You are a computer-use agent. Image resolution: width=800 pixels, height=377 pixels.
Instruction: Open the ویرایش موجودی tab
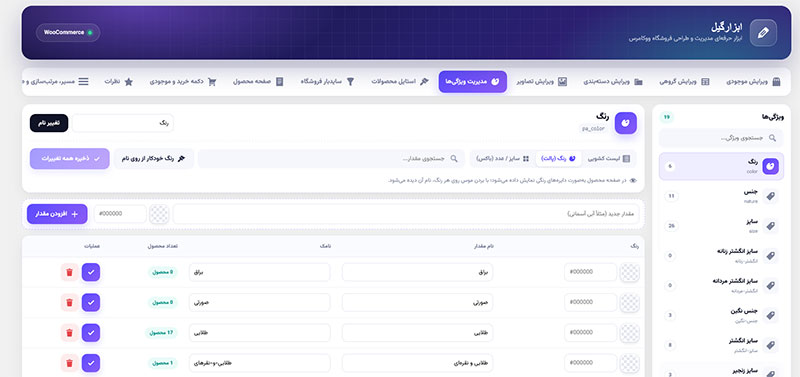(x=753, y=82)
